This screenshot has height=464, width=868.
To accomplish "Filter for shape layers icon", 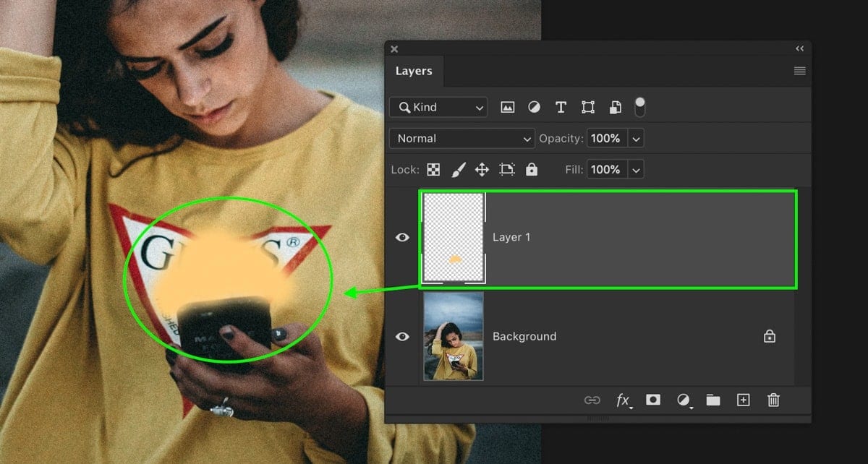I will point(588,107).
